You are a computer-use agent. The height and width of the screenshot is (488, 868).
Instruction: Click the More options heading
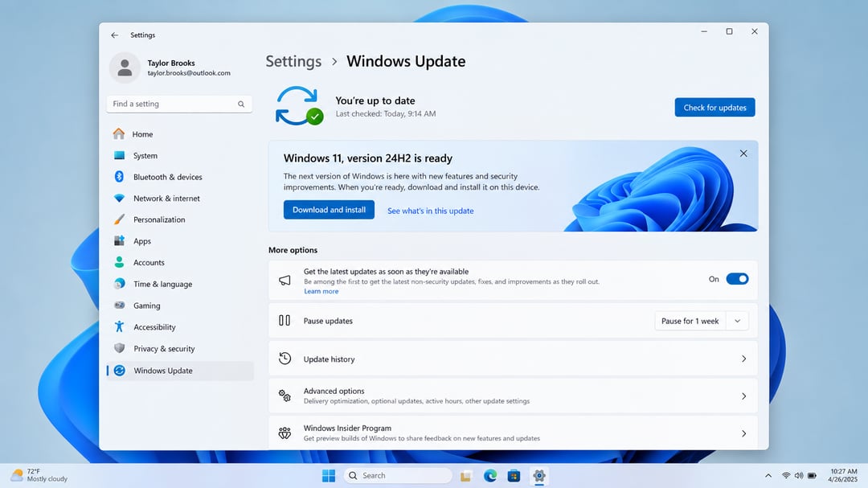coord(293,250)
